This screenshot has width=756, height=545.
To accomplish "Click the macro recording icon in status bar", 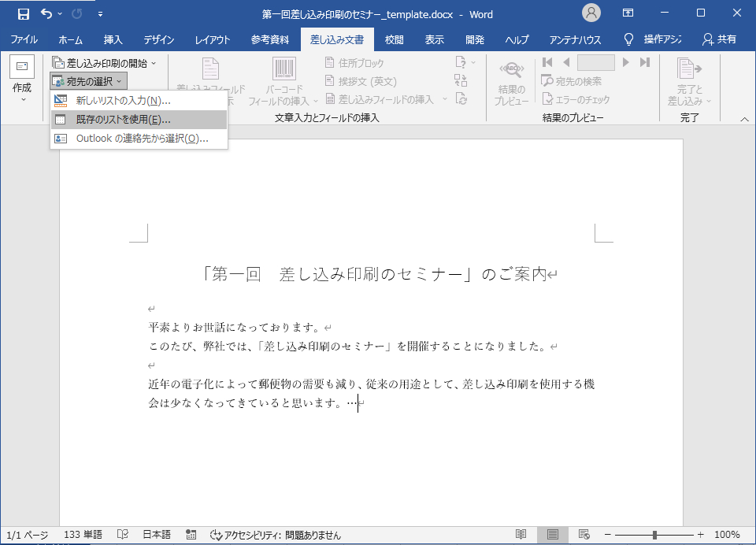I will [191, 535].
